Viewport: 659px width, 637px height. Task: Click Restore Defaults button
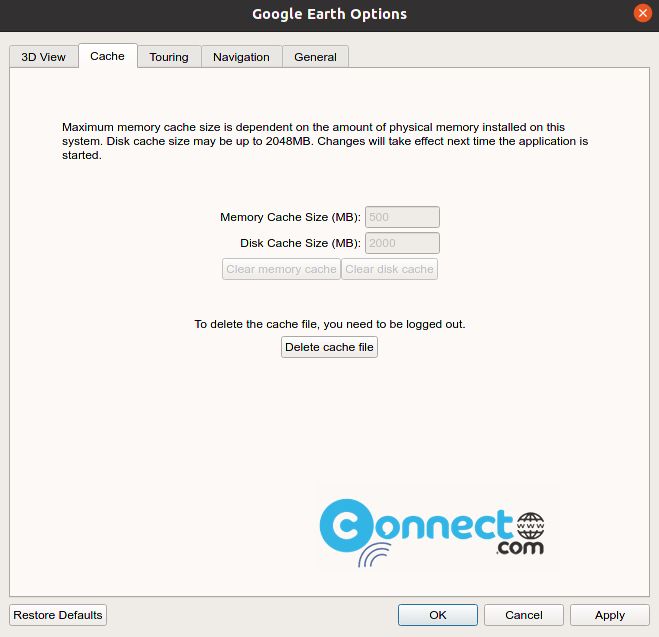[x=58, y=615]
